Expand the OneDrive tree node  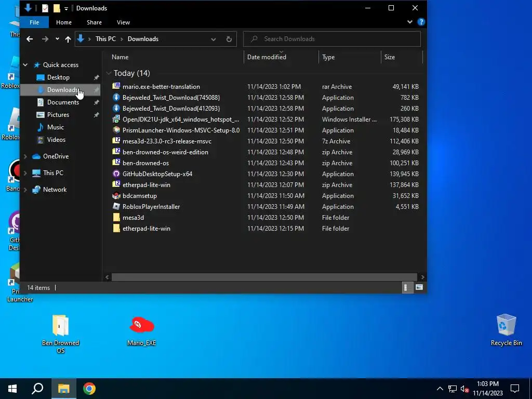[x=25, y=156]
